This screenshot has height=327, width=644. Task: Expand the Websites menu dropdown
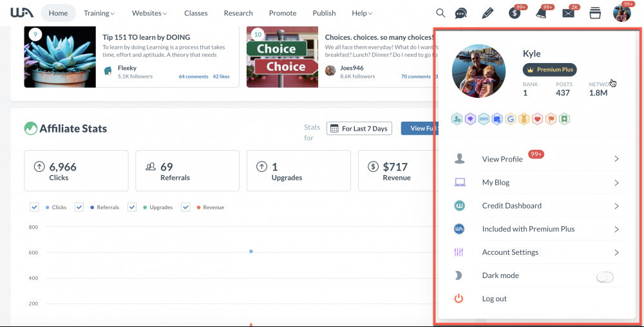[149, 13]
